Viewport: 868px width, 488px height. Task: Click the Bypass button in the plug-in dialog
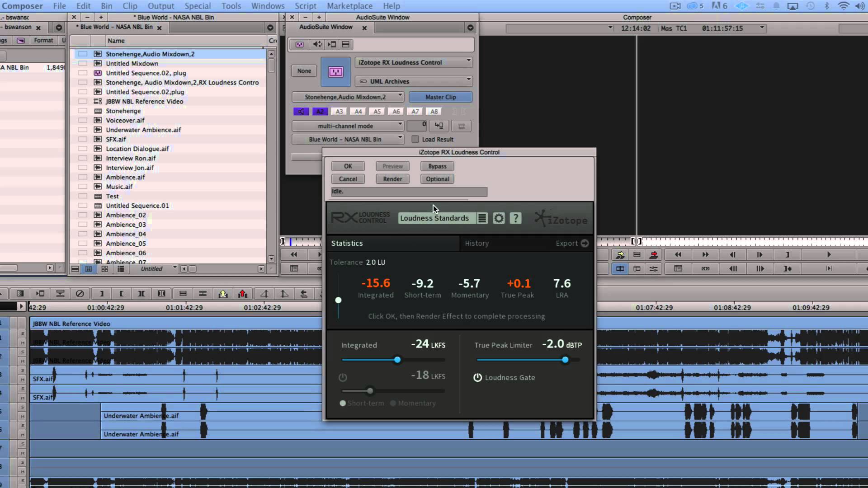pos(437,166)
